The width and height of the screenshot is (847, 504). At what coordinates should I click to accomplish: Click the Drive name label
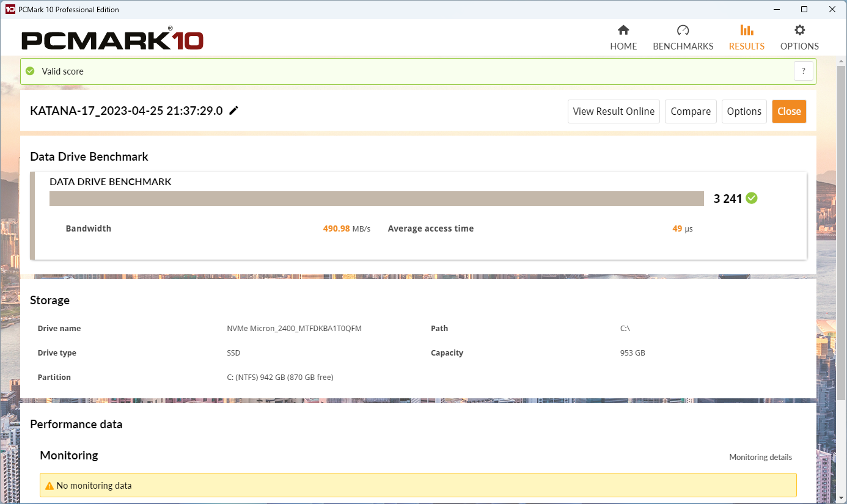pos(59,329)
